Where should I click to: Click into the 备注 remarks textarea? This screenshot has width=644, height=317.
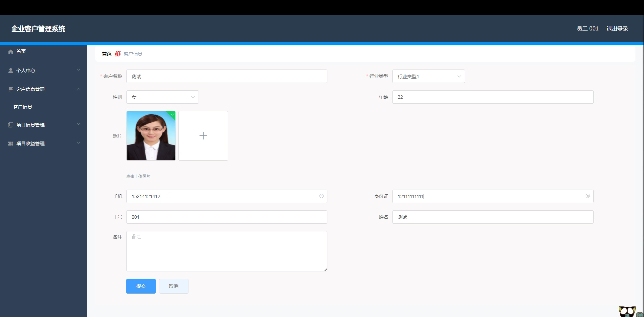(226, 251)
